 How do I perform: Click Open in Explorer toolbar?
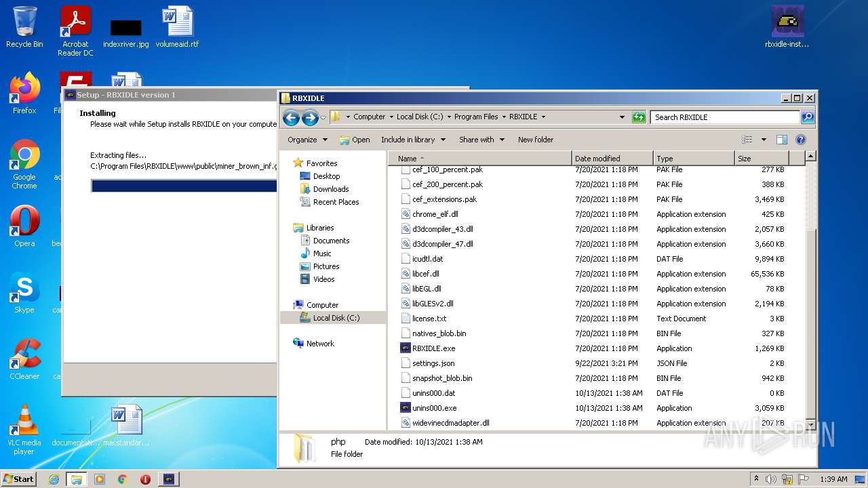tap(355, 140)
